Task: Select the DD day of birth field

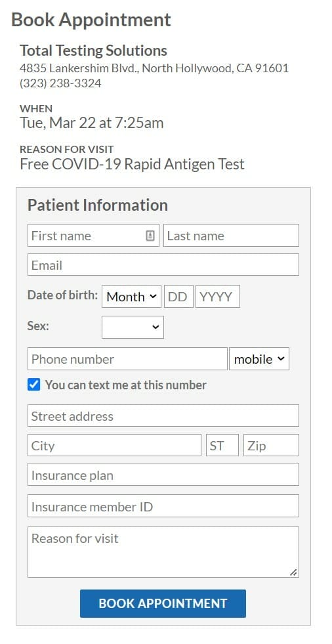Action: pos(178,297)
